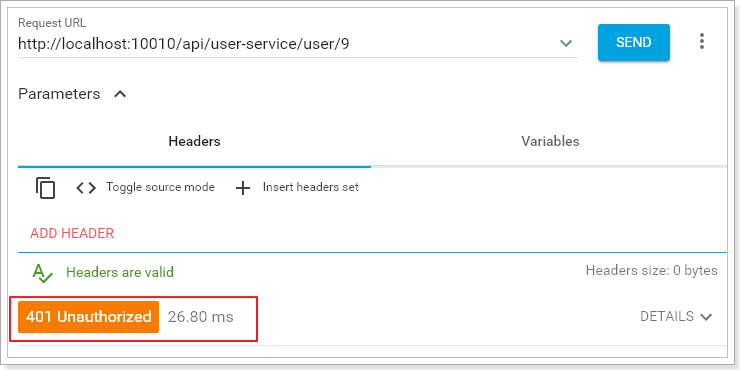This screenshot has width=740, height=370.
Task: Click the 401 Unauthorized status badge
Action: click(x=88, y=317)
